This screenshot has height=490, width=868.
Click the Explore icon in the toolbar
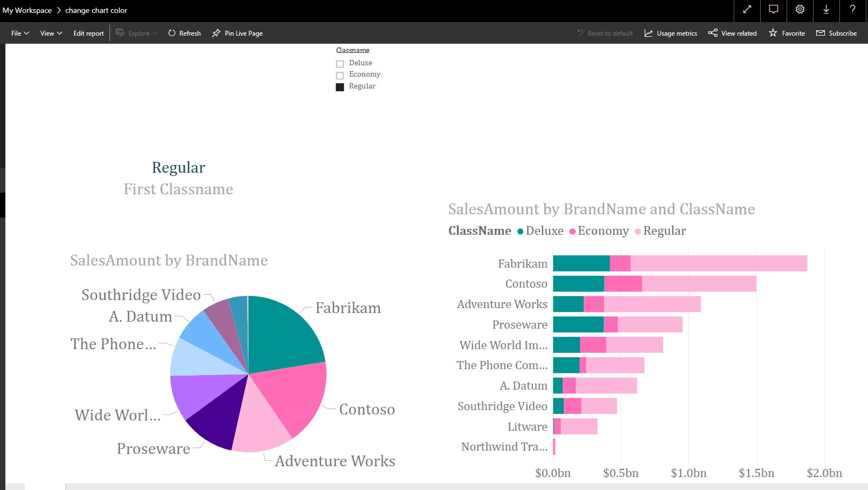tap(120, 33)
